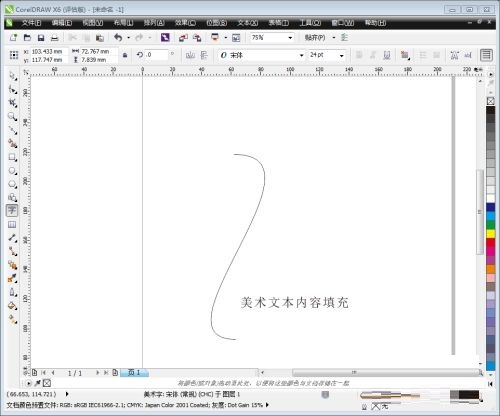Open the Options icon next to Snap

click(344, 37)
